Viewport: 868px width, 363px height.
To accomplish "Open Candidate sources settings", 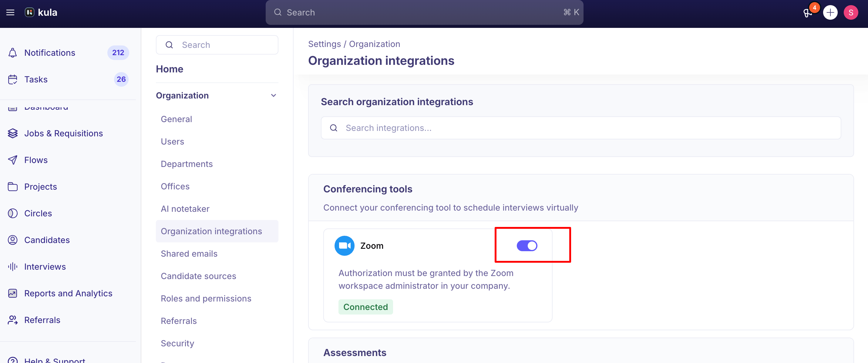I will 198,276.
